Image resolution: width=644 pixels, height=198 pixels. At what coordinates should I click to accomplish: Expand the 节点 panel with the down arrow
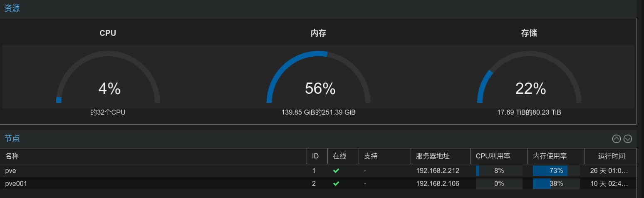[628, 139]
